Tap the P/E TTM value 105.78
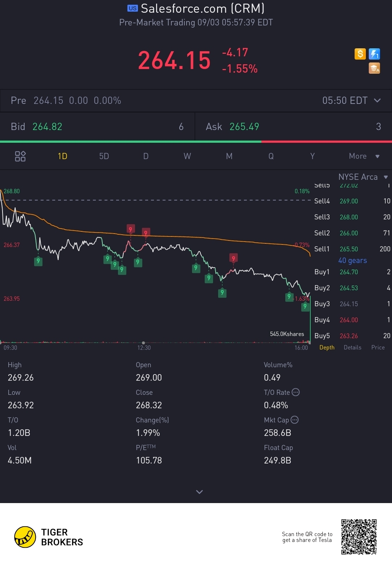Viewport: 392px width, 571px height. [x=149, y=461]
